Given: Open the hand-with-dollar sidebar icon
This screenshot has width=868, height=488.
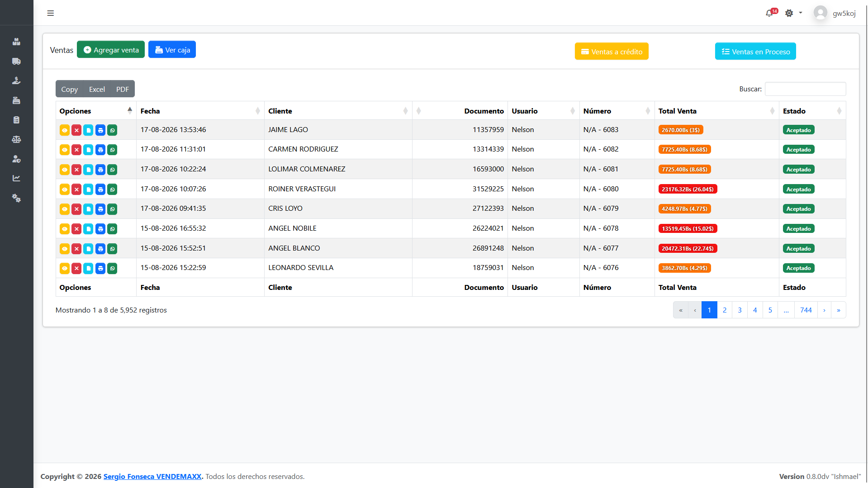Looking at the screenshot, I should click(x=16, y=81).
